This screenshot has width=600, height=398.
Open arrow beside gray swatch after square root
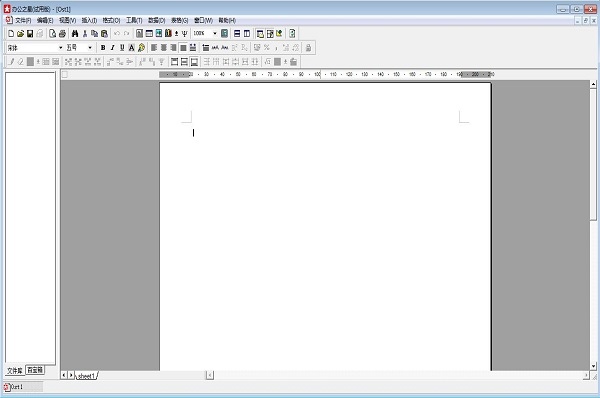pos(285,62)
